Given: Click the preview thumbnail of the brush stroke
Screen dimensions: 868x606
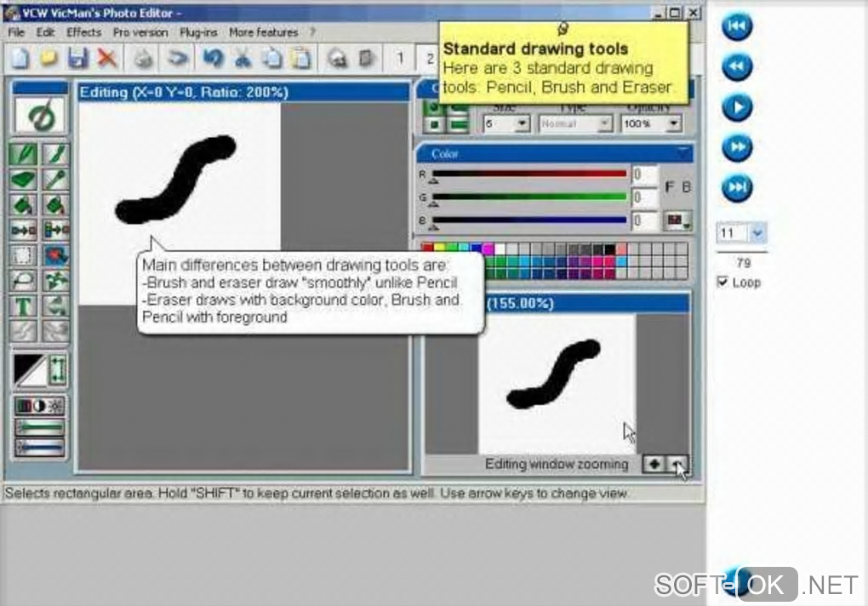Looking at the screenshot, I should click(557, 384).
